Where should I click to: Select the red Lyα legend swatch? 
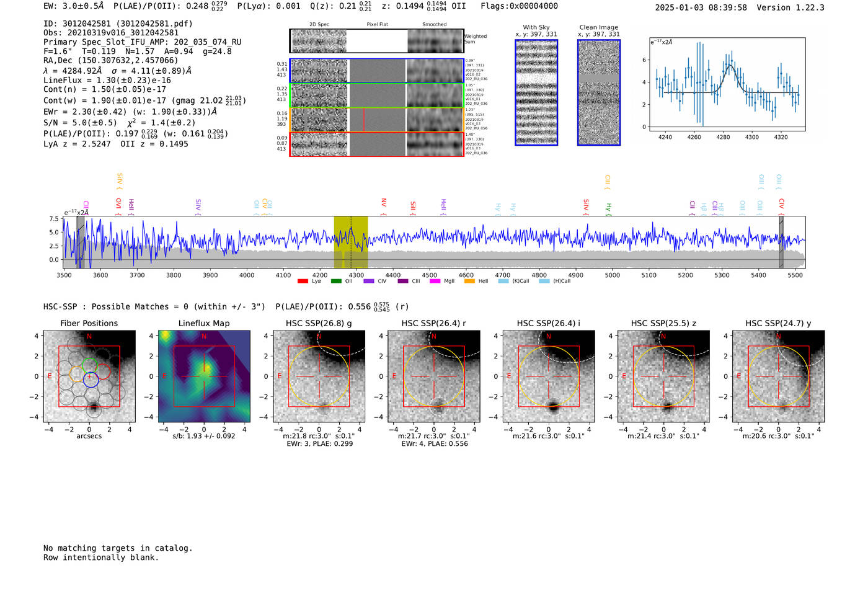pyautogui.click(x=303, y=282)
